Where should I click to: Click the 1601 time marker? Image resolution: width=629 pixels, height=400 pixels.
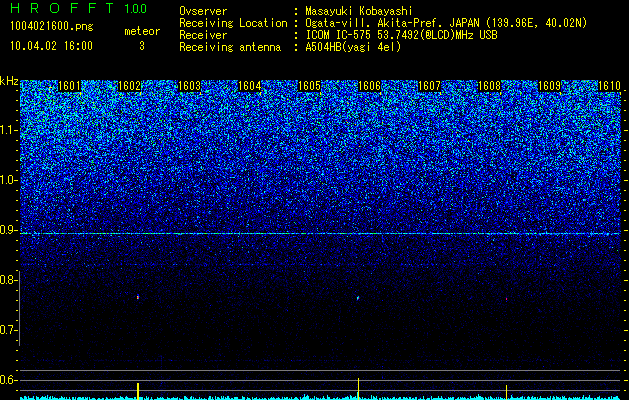[69, 86]
